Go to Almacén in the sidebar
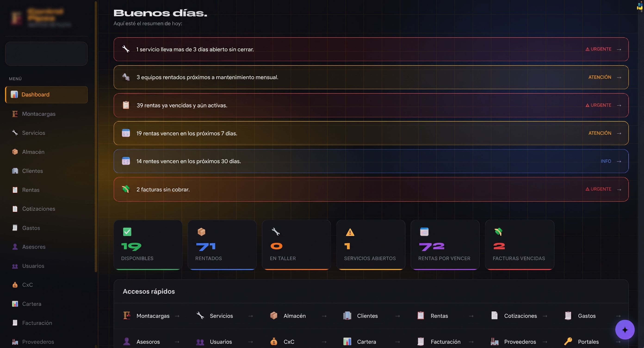This screenshot has height=348, width=644. 46,152
